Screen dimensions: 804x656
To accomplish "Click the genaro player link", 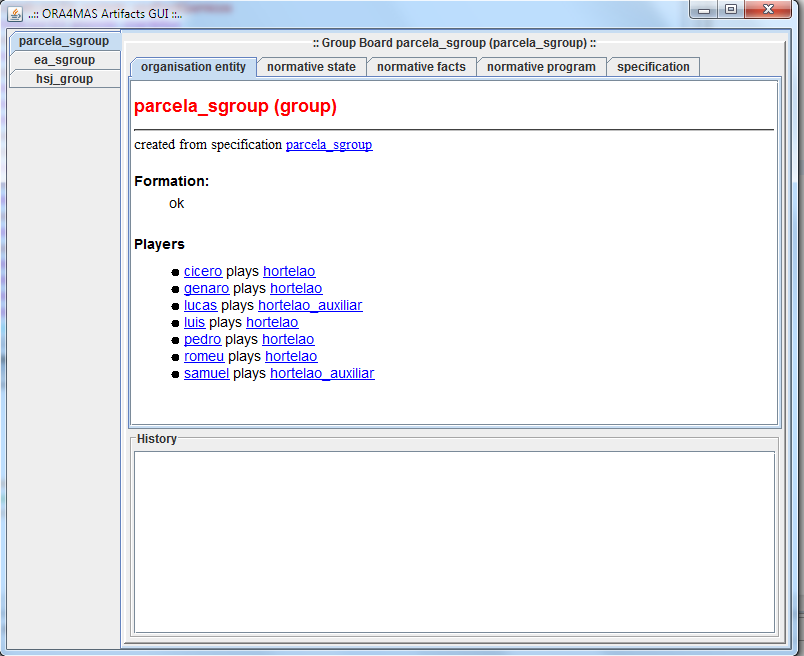I will [206, 288].
